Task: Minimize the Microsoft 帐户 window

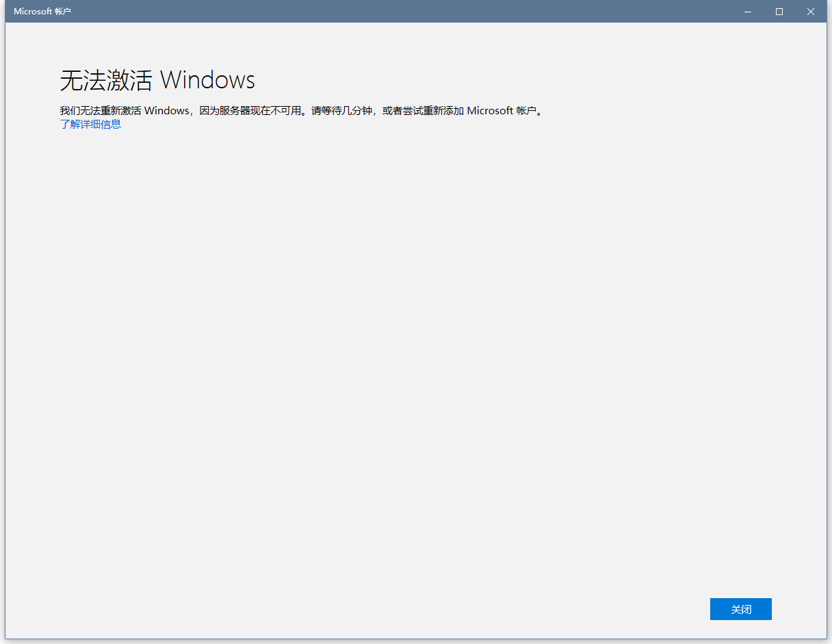Action: click(x=748, y=12)
